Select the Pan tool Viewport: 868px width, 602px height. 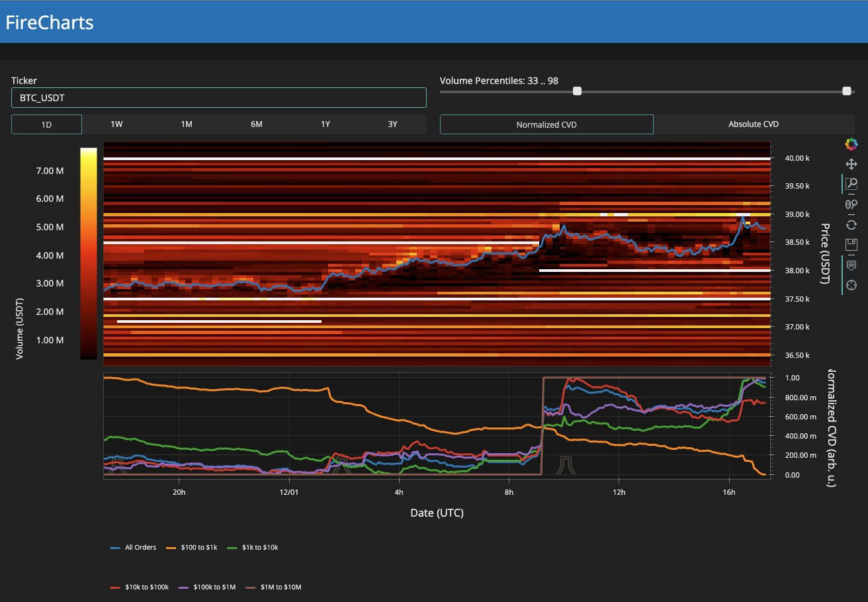(851, 164)
